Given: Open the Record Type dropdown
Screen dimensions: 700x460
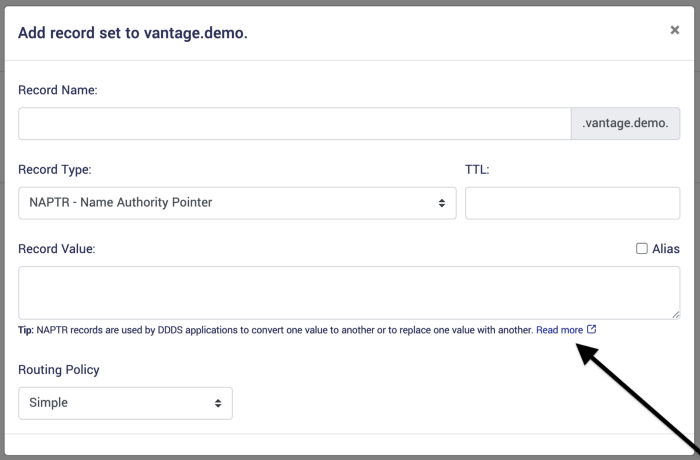Looking at the screenshot, I should 237,203.
